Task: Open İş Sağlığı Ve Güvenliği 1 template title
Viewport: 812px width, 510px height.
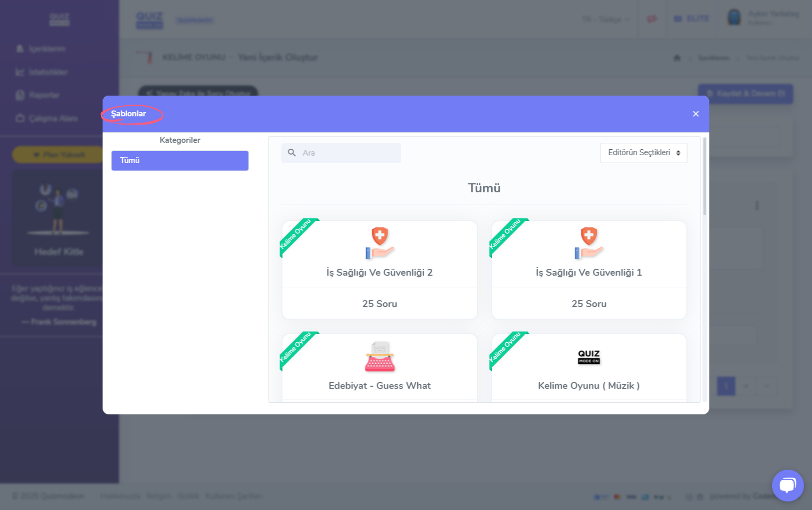Action: pyautogui.click(x=589, y=273)
